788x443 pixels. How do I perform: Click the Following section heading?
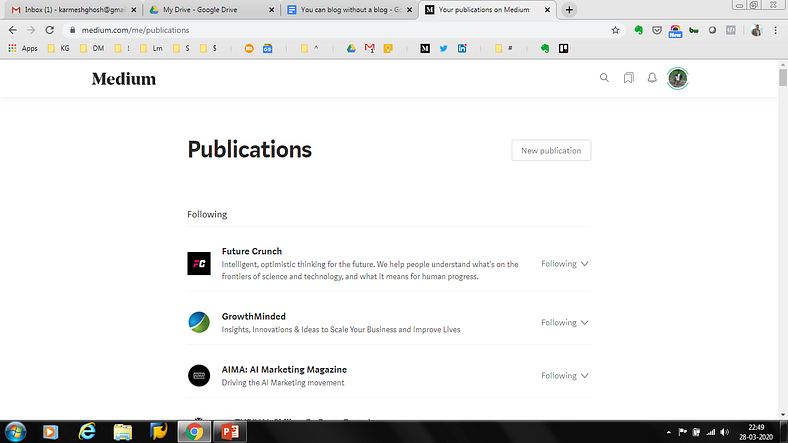[207, 214]
